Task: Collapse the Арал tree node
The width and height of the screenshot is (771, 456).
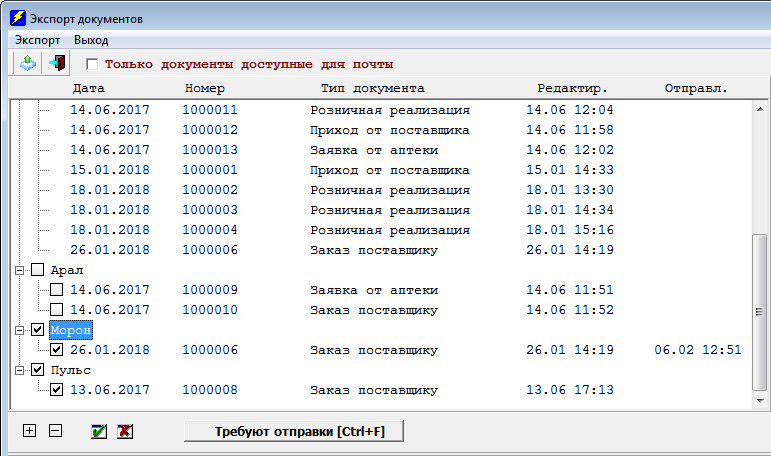Action: [19, 270]
